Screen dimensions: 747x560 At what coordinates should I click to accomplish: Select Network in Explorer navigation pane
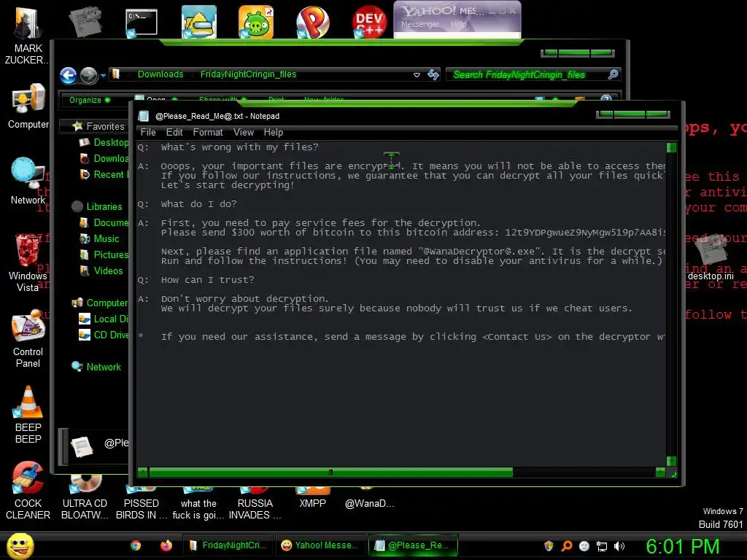tap(97, 367)
